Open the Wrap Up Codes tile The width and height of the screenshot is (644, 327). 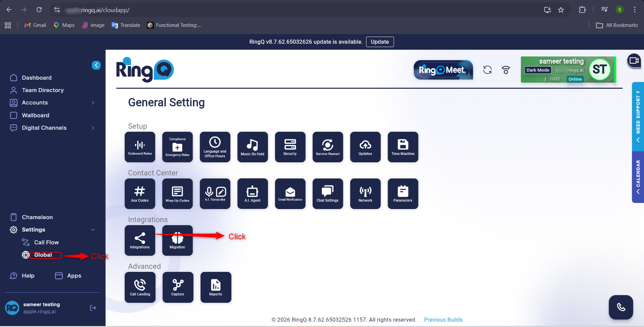pyautogui.click(x=178, y=194)
